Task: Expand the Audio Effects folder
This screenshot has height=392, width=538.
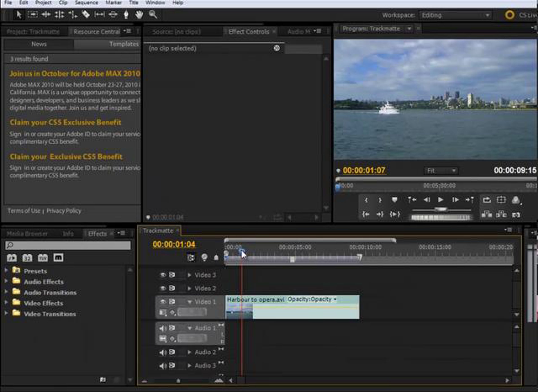Action: tap(6, 281)
